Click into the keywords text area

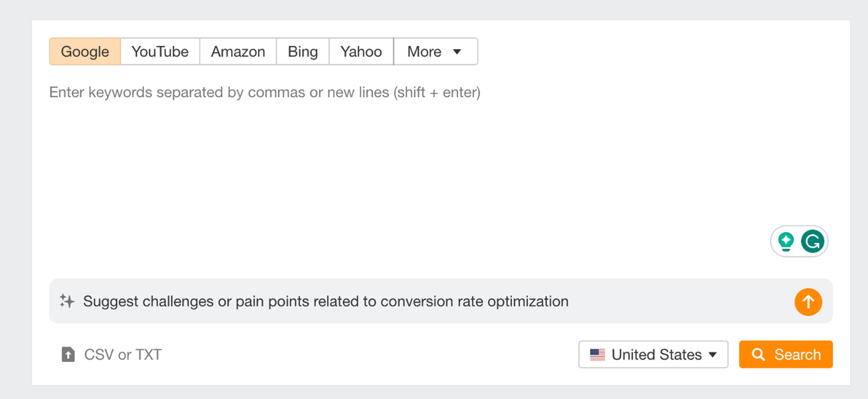404,152
